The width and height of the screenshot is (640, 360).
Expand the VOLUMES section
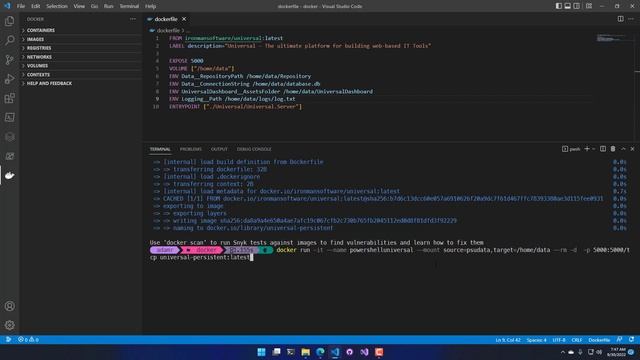[81, 66]
